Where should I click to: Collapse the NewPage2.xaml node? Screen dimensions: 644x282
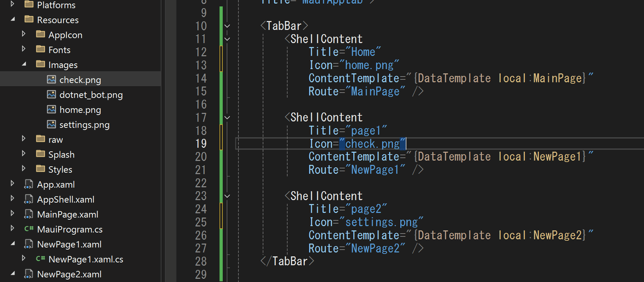[x=12, y=274]
